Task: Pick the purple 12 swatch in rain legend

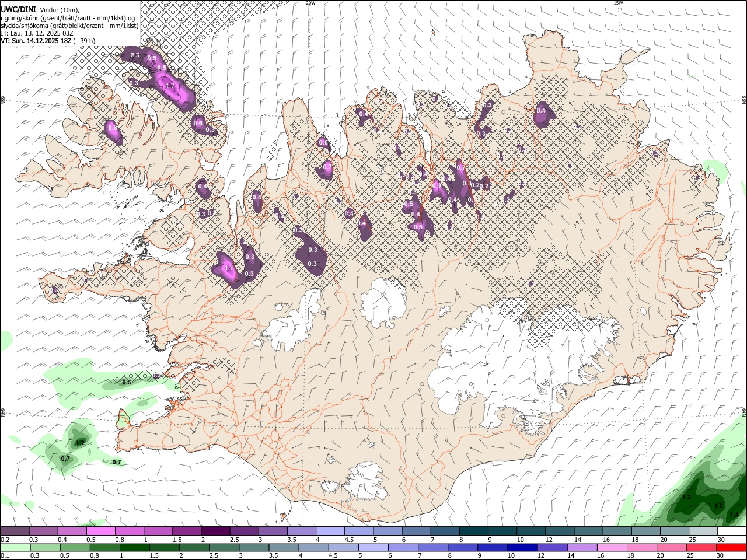Action: tap(553, 547)
